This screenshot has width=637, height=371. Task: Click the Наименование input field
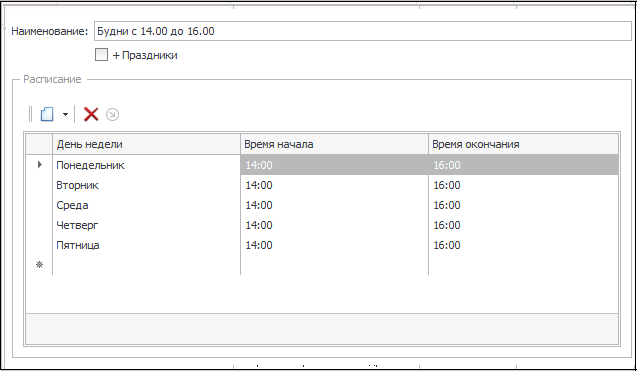click(x=363, y=31)
